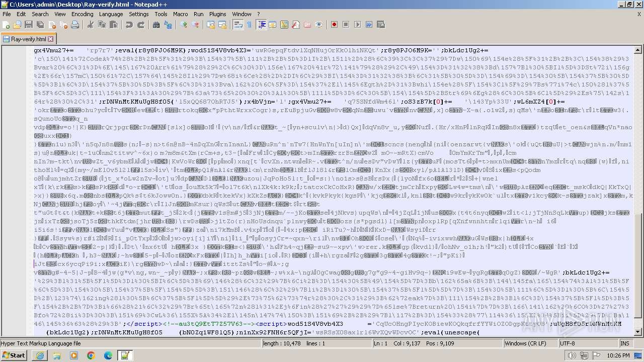
Task: Open the Language menu
Action: tap(111, 14)
